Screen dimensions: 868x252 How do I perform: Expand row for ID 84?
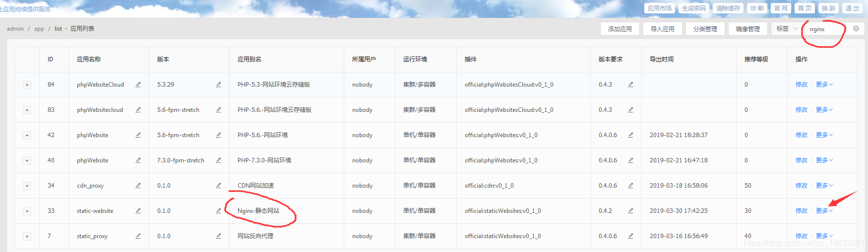click(x=27, y=85)
